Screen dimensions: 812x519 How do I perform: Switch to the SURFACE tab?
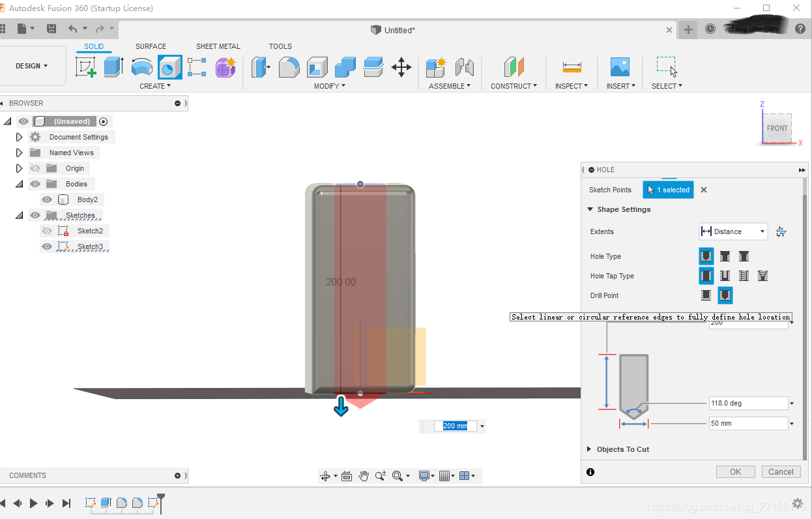pyautogui.click(x=151, y=46)
